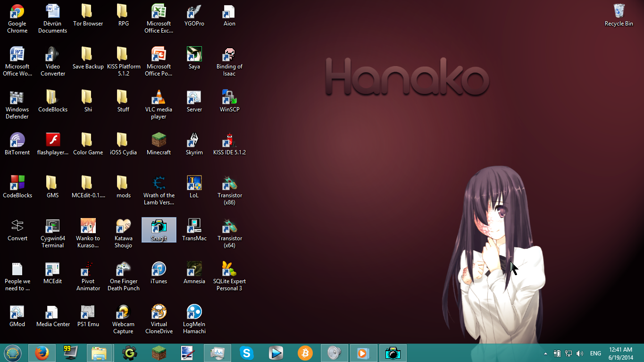Launch Minecraft from the desktop icon
Viewport: 644px width, 362px height.
coord(159,144)
